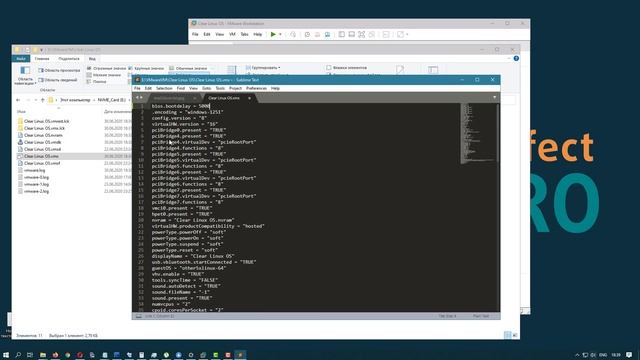The width and height of the screenshot is (640, 360).
Task: Open the Главная ribbon tab in Explorer
Action: [x=42, y=59]
